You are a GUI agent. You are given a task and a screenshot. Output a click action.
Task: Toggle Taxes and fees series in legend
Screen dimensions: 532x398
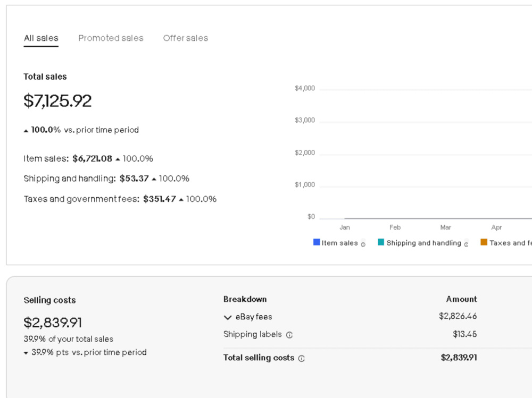coord(506,243)
